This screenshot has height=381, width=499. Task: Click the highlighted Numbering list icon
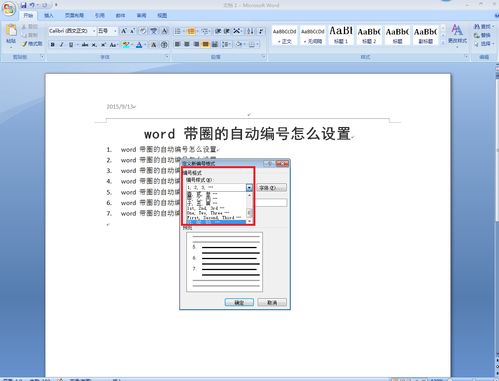191,31
